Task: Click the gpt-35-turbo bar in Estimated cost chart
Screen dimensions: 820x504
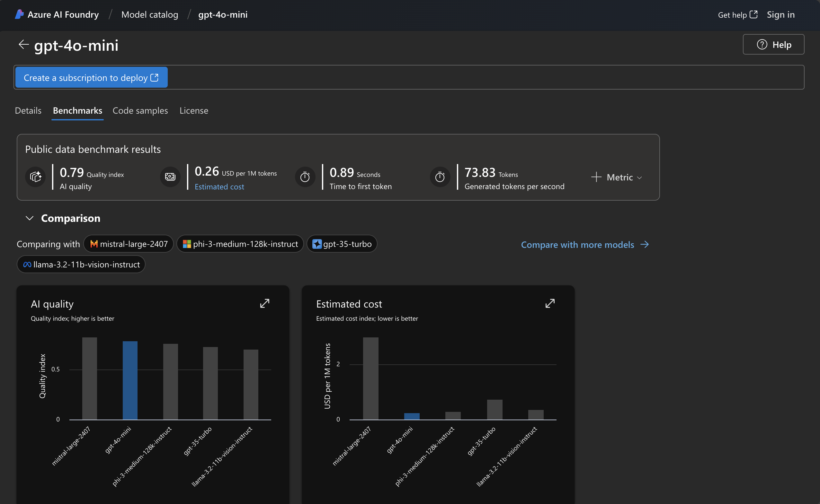Action: point(495,410)
